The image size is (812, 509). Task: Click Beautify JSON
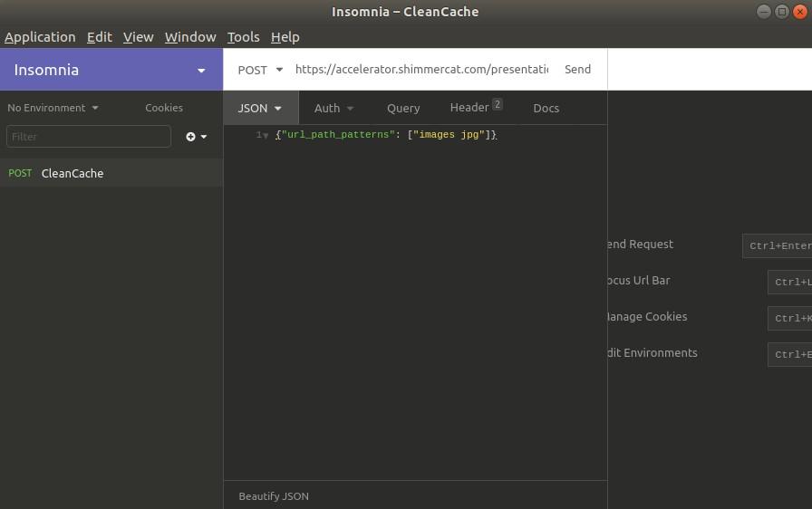point(274,496)
